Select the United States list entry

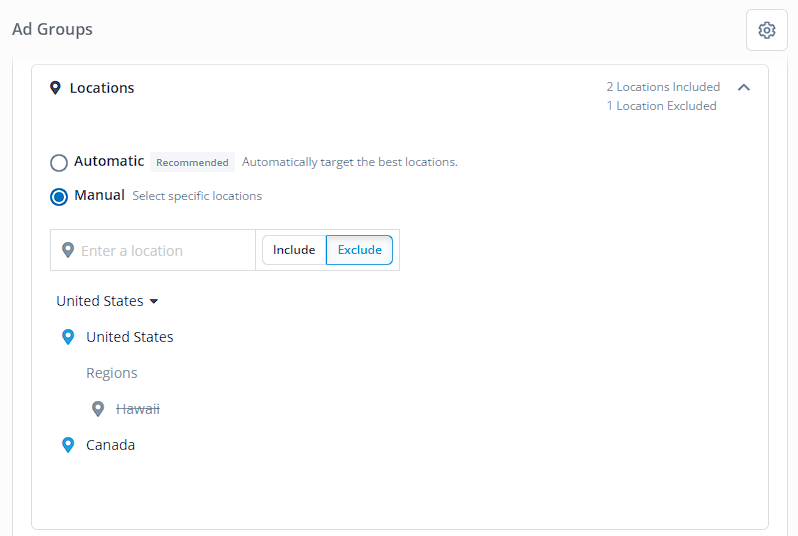pos(130,337)
